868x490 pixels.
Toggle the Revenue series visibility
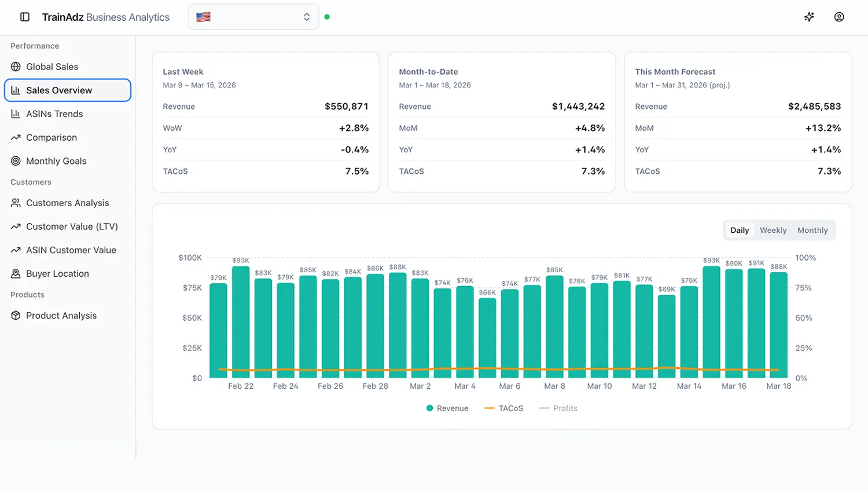447,408
